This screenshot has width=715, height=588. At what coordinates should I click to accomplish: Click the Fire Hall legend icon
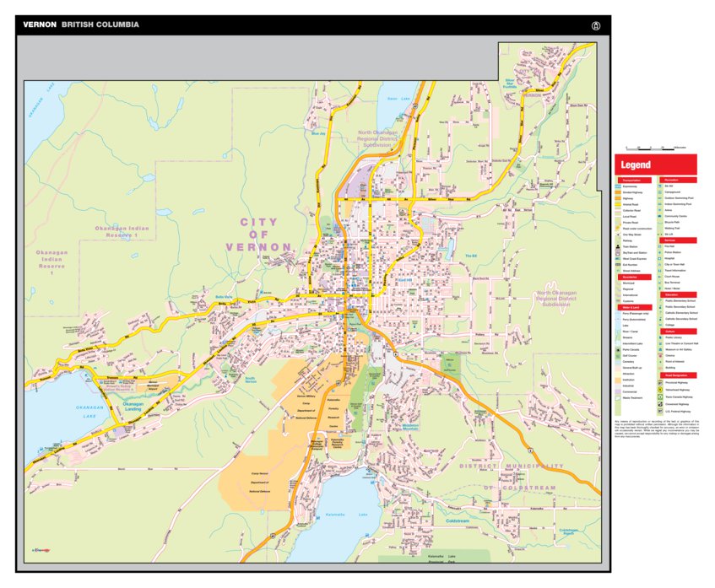point(659,246)
